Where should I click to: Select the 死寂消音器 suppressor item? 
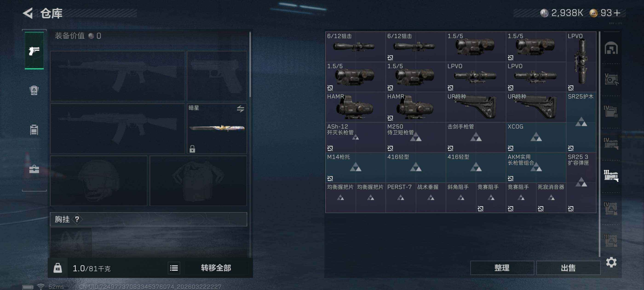(x=551, y=198)
